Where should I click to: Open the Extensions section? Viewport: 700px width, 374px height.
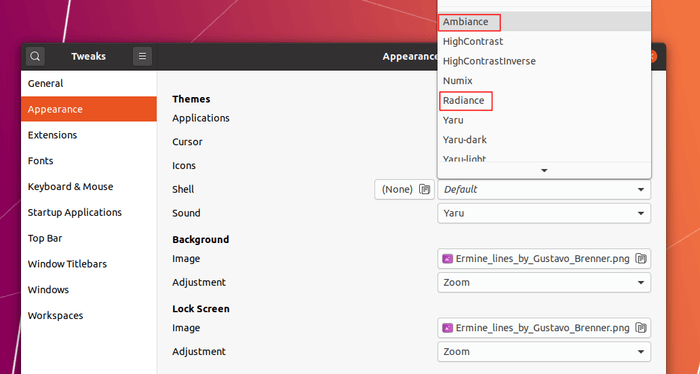click(89, 135)
